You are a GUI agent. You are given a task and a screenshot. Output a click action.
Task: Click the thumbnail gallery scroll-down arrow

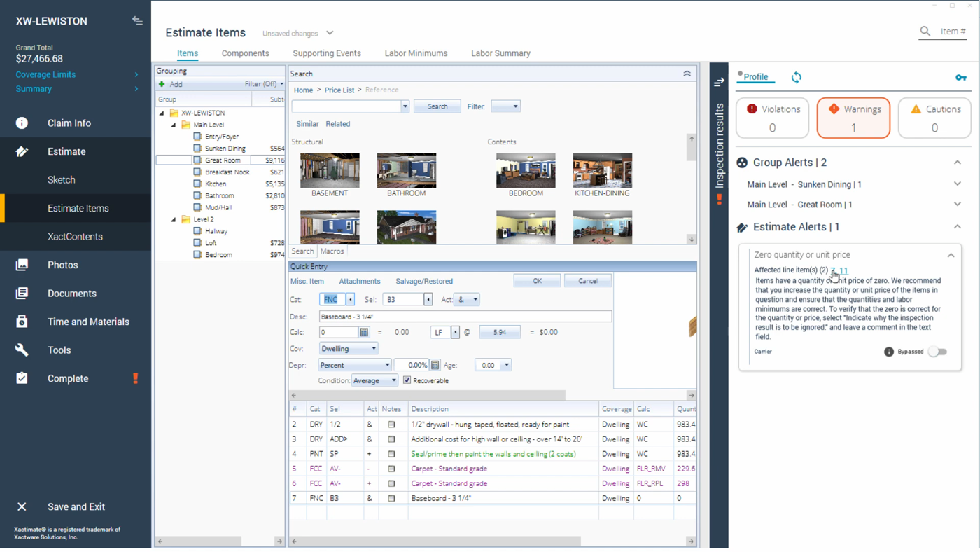(692, 239)
